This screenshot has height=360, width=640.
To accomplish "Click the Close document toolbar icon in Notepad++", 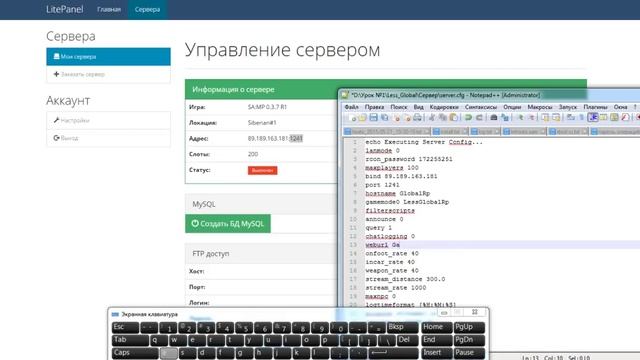I will pyautogui.click(x=396, y=118).
